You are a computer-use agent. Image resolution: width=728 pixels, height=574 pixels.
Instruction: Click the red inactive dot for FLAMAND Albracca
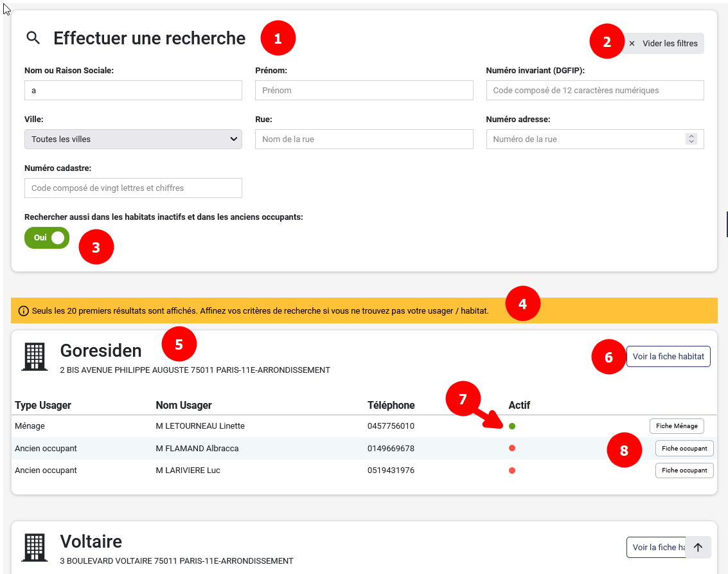(x=512, y=448)
